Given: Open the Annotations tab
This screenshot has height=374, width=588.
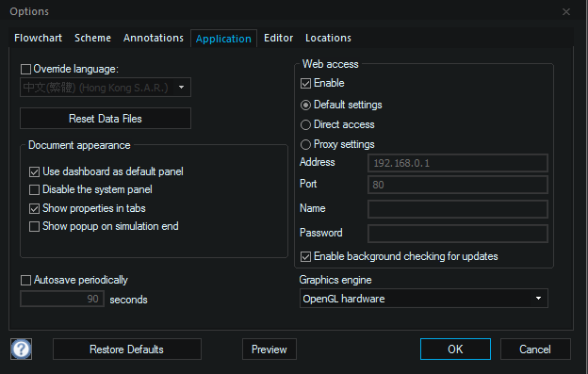Looking at the screenshot, I should [x=154, y=38].
